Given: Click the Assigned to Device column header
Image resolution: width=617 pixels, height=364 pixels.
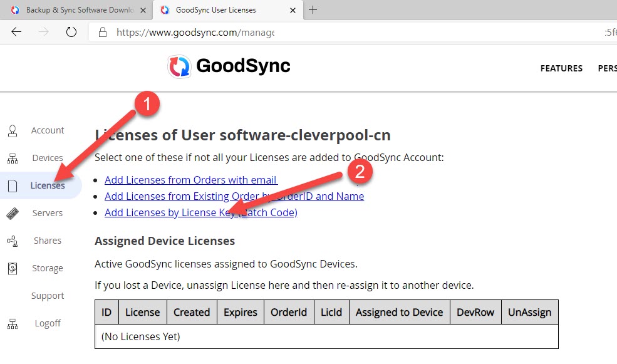Looking at the screenshot, I should 400,312.
